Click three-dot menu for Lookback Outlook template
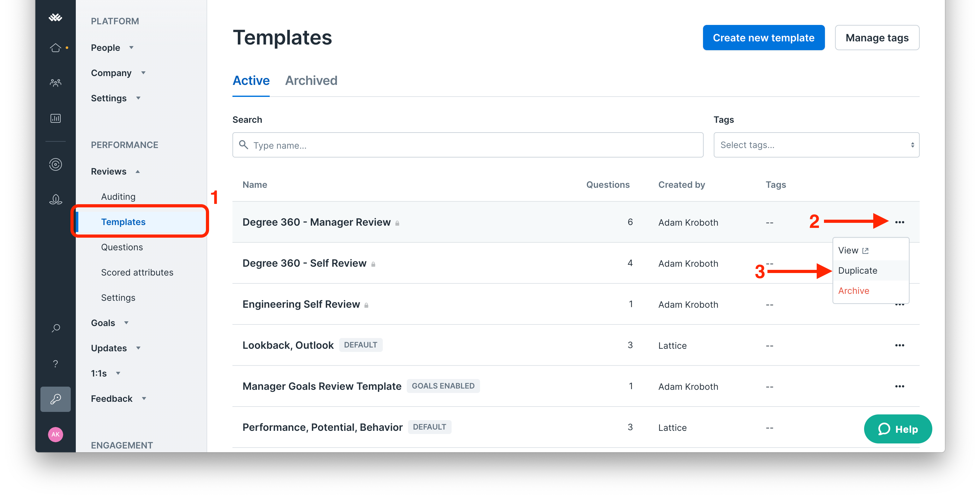Image resolution: width=980 pixels, height=499 pixels. [900, 345]
